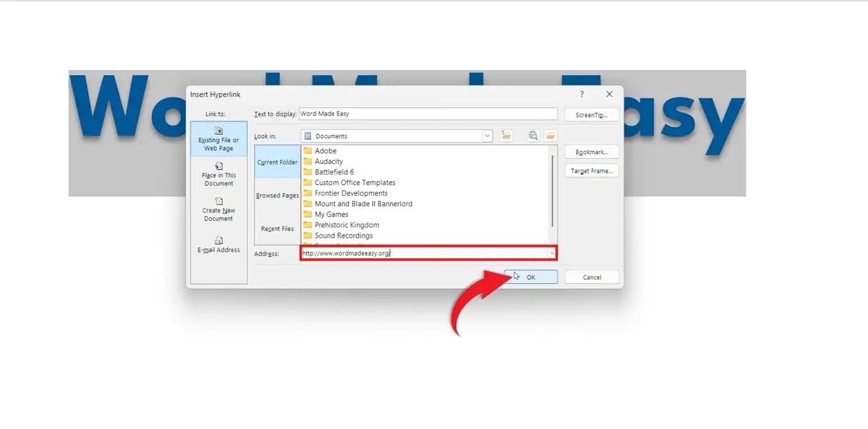868x429 pixels.
Task: Choose Place in This Document link type
Action: click(219, 174)
